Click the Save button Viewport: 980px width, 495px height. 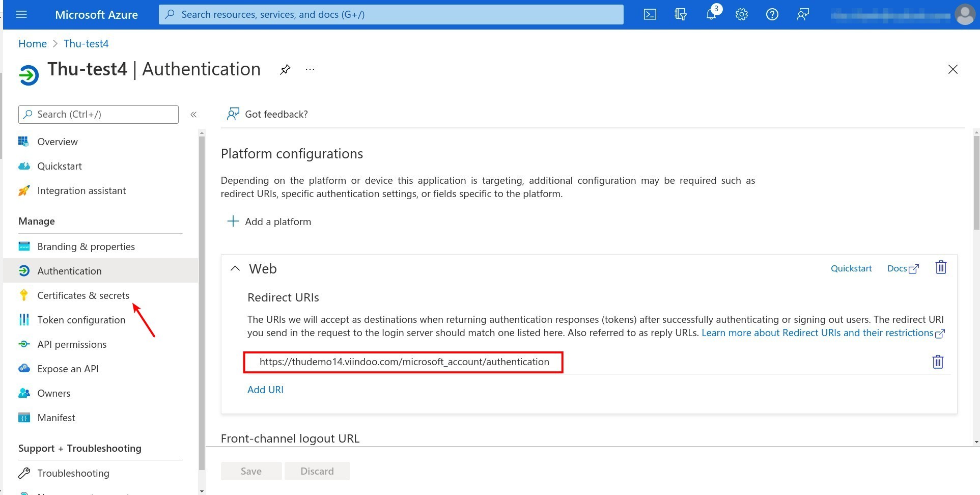(251, 471)
